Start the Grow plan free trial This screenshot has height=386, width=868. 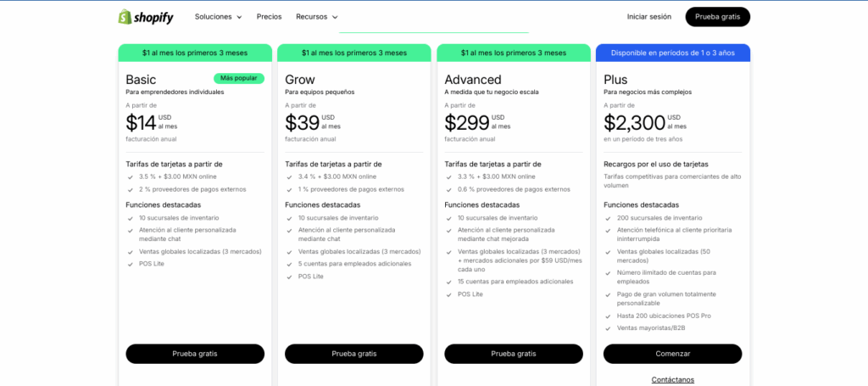pyautogui.click(x=354, y=354)
